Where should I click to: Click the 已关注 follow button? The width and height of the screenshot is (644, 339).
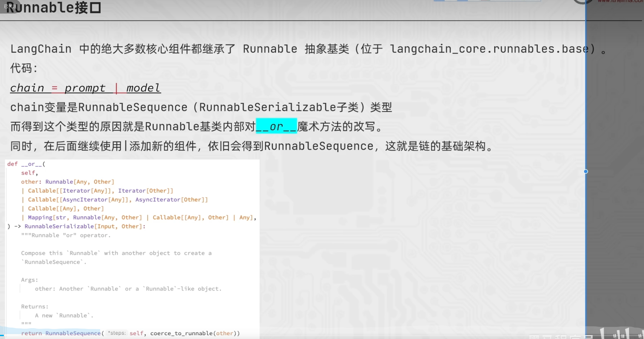(x=10, y=6)
